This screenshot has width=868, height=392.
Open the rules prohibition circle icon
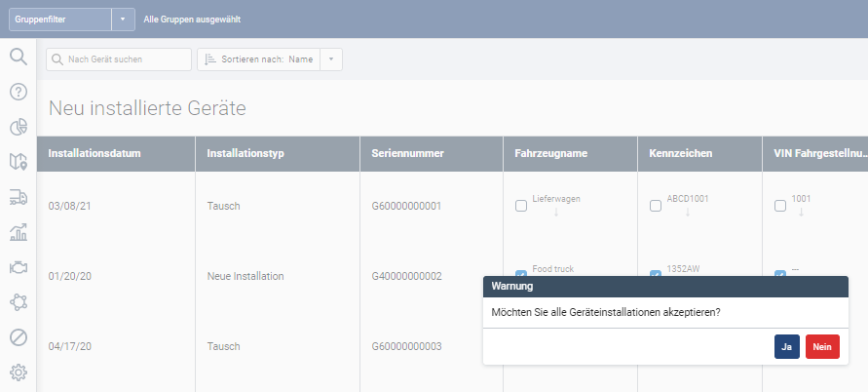point(18,337)
